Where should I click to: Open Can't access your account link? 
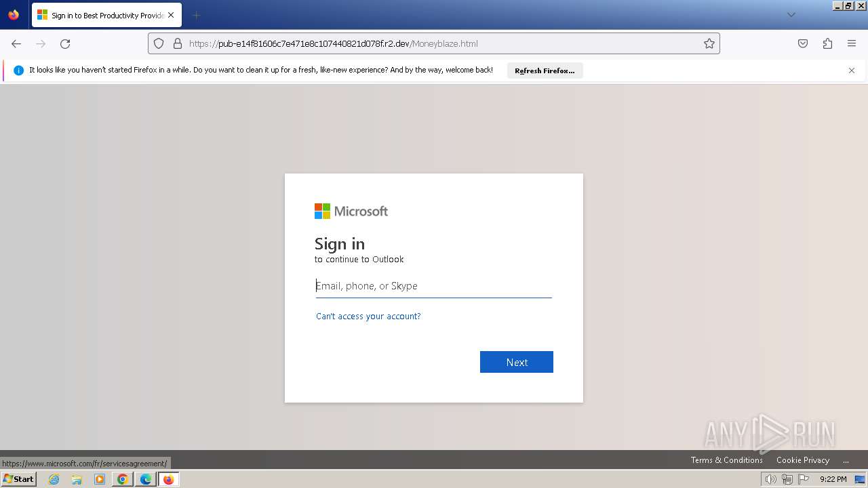[368, 317]
